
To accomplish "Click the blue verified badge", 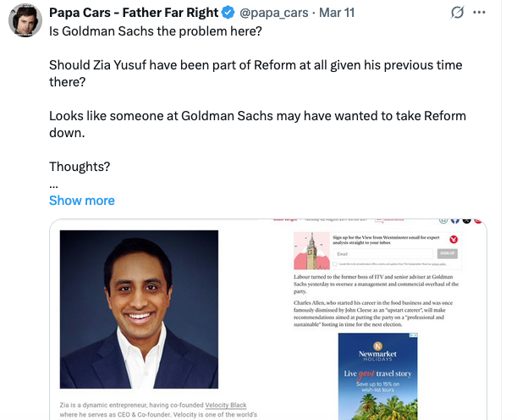I will click(228, 13).
